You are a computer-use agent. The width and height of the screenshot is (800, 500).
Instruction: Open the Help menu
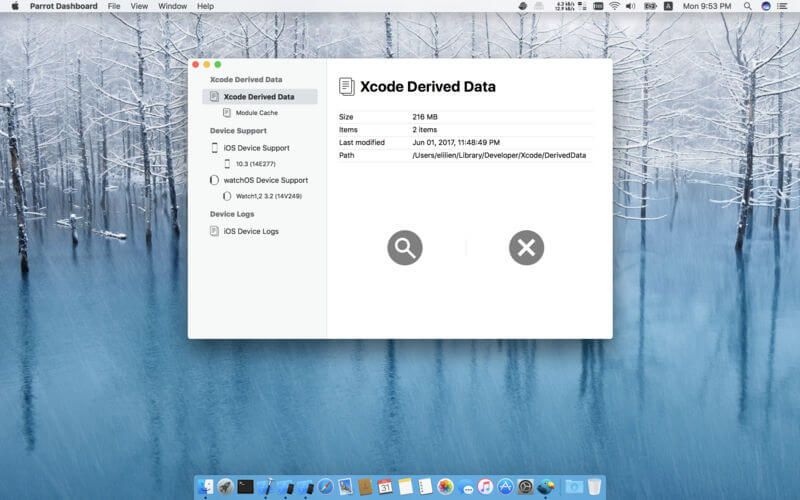tap(205, 6)
